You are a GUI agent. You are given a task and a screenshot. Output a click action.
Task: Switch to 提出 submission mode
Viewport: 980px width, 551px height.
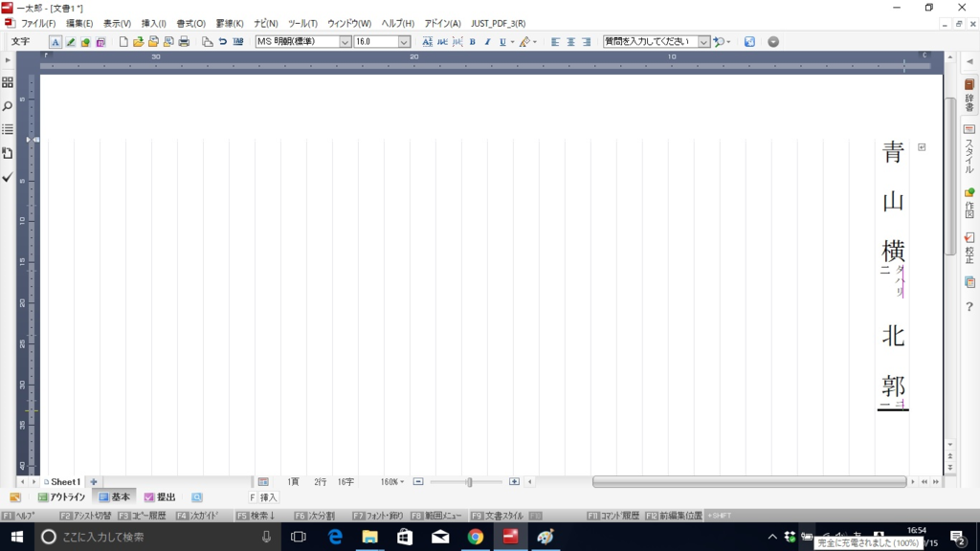(x=160, y=497)
